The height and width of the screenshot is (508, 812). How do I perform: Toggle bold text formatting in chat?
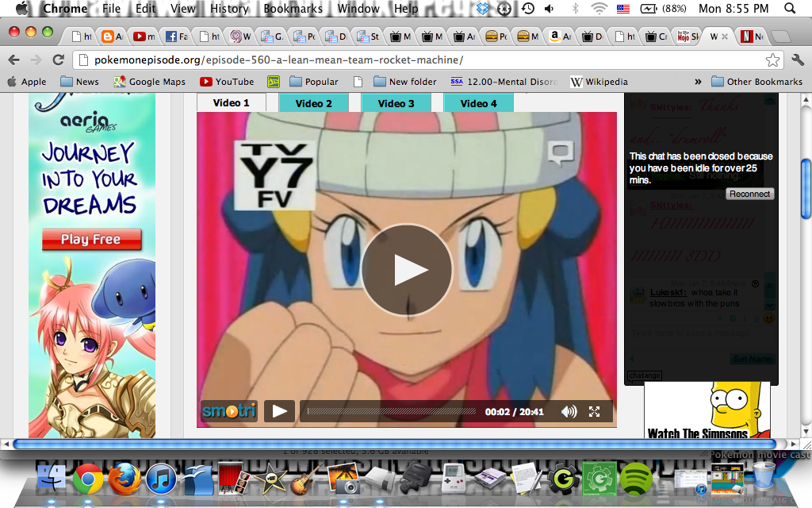pos(733,317)
